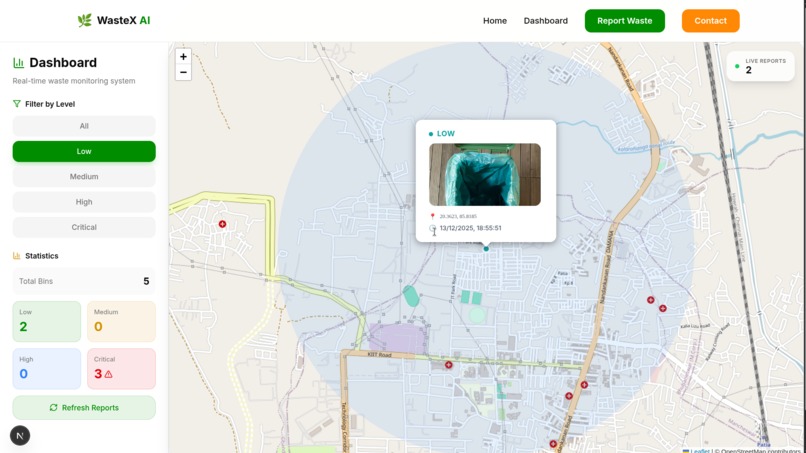
Task: Click the Medium statistics card showing 0
Action: coord(121,321)
